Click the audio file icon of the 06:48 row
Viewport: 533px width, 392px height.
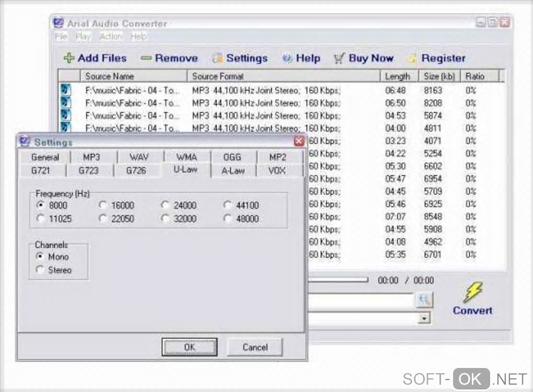66,90
